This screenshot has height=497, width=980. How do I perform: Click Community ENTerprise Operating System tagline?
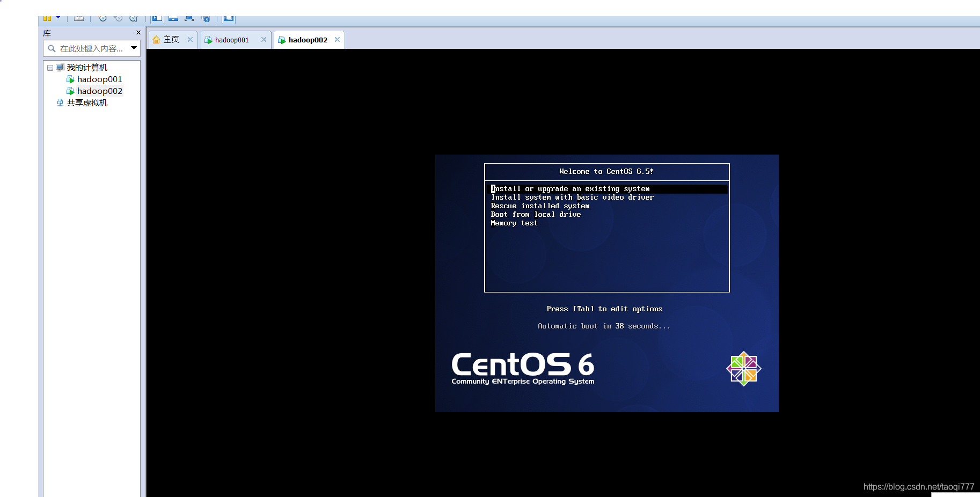523,382
